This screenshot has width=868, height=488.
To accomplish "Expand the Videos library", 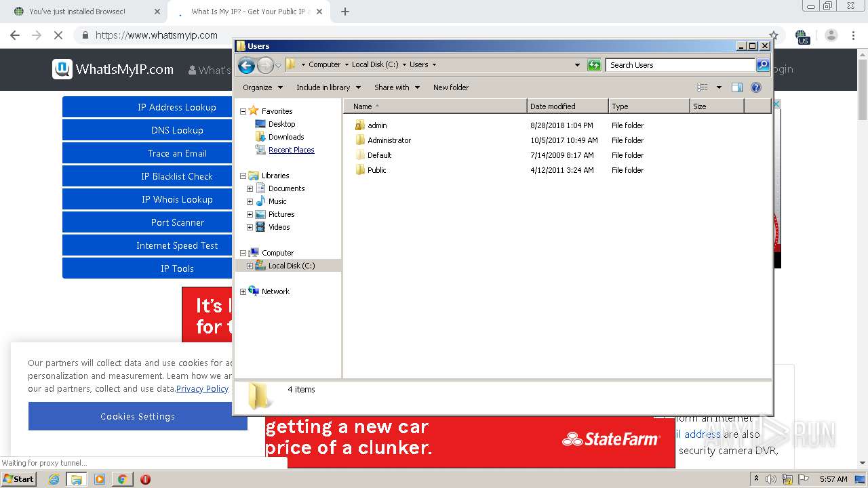I will click(250, 227).
